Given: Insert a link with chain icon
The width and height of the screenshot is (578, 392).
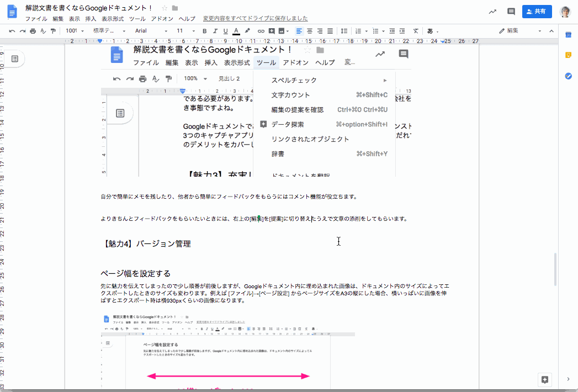Looking at the screenshot, I should (261, 31).
